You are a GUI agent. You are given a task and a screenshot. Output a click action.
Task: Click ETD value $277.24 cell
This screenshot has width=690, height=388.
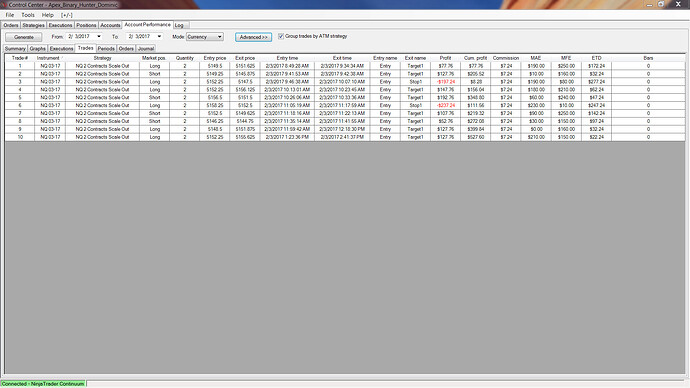click(x=596, y=82)
